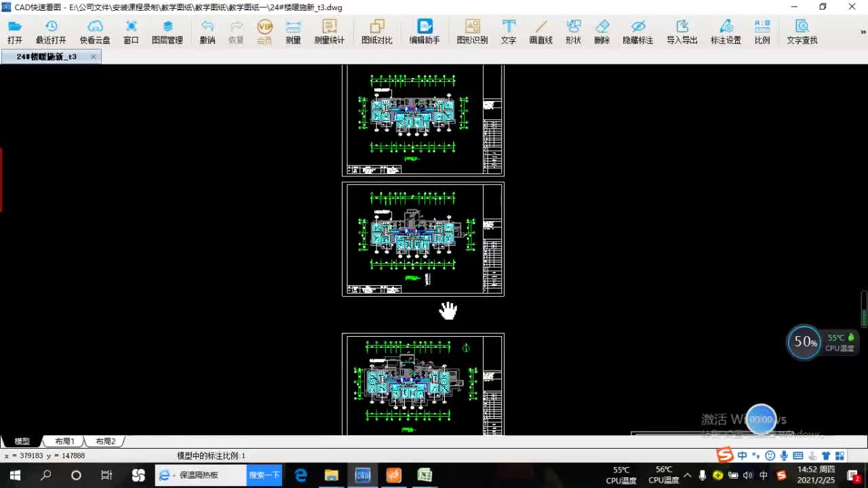Select the 文字 text tool
The image size is (868, 488).
509,32
